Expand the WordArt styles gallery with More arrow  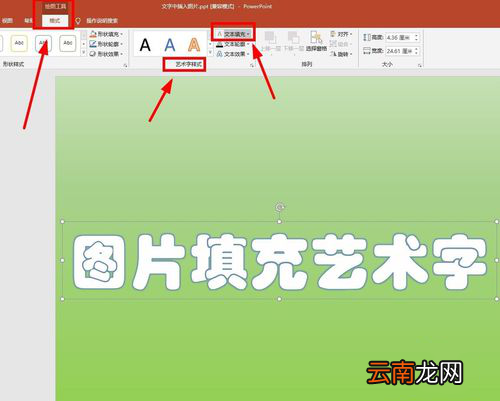coord(210,53)
